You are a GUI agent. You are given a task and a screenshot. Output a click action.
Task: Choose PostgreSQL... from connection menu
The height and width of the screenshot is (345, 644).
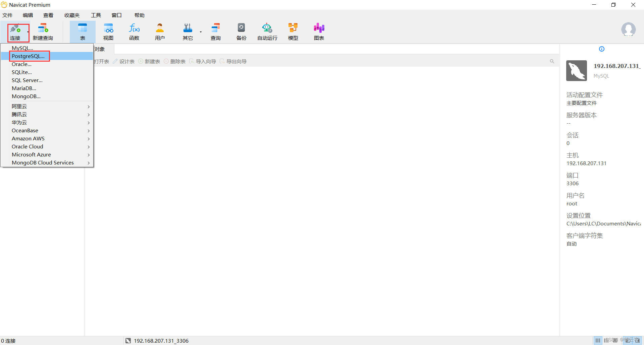pos(47,56)
